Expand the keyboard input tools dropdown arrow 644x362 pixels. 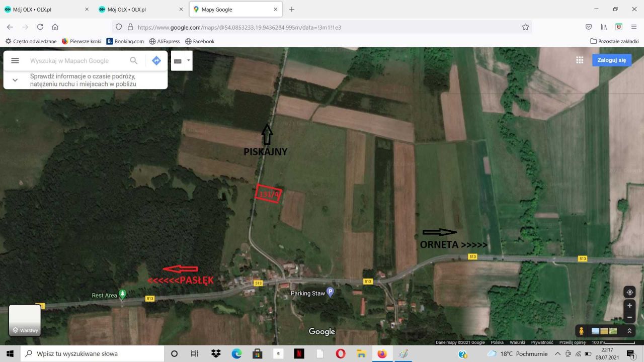189,60
